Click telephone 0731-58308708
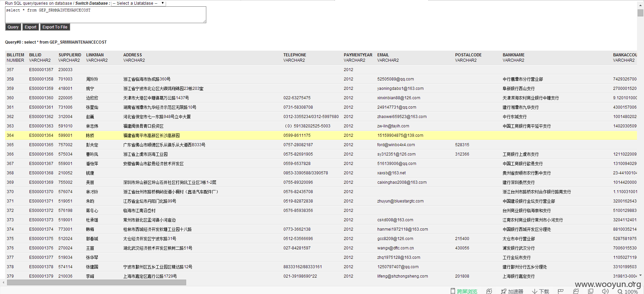 pyautogui.click(x=298, y=107)
